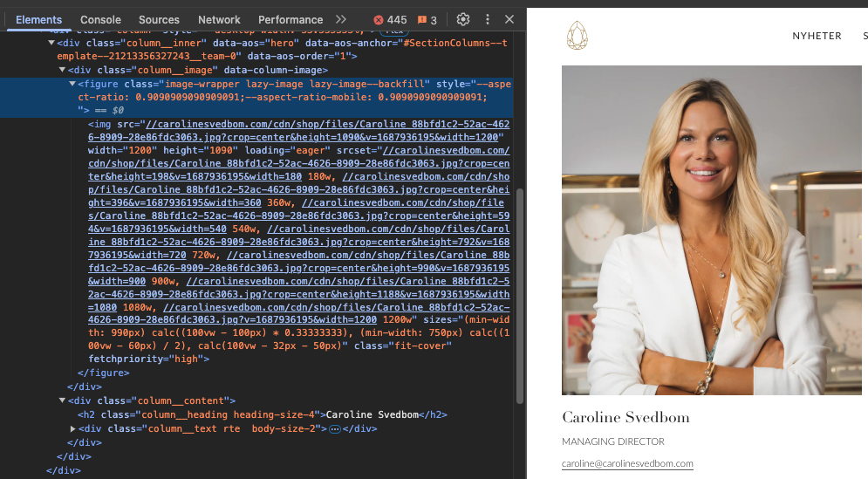Open DevTools three-dot customize menu
The width and height of the screenshot is (868, 479).
[487, 19]
